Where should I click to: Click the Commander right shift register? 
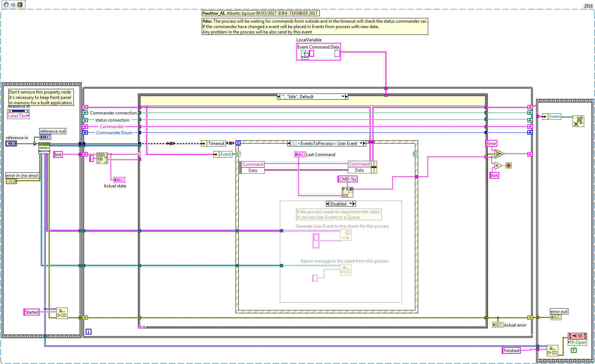[x=530, y=127]
